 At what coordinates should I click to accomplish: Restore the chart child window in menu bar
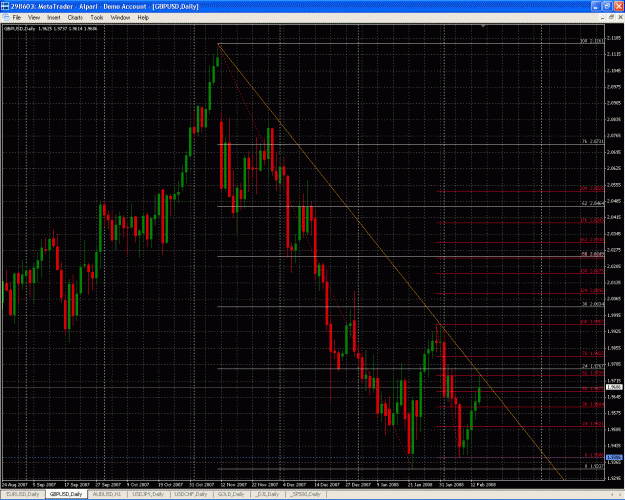[611, 17]
